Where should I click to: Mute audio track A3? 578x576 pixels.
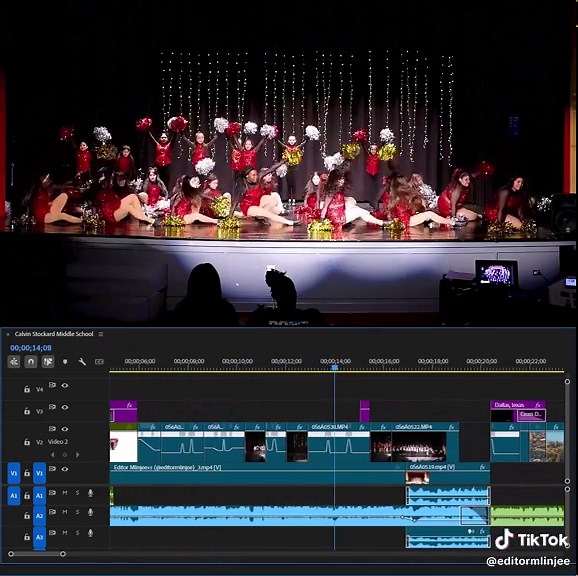pos(65,533)
